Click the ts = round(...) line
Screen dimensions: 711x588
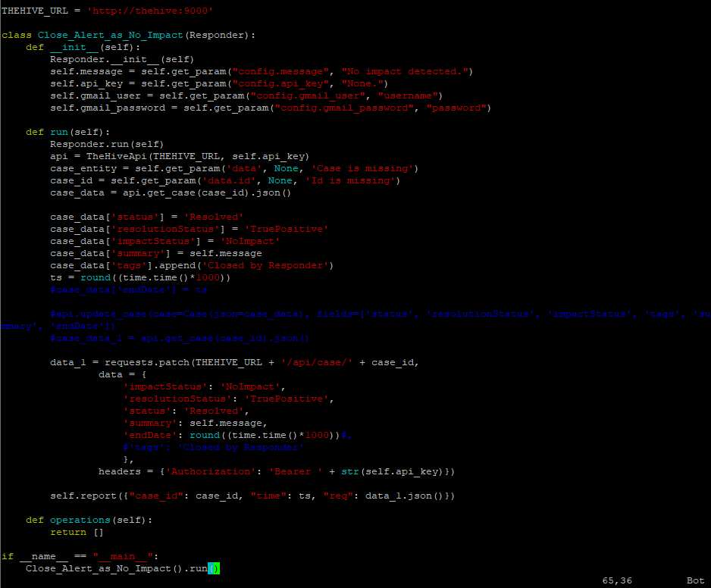(140, 278)
